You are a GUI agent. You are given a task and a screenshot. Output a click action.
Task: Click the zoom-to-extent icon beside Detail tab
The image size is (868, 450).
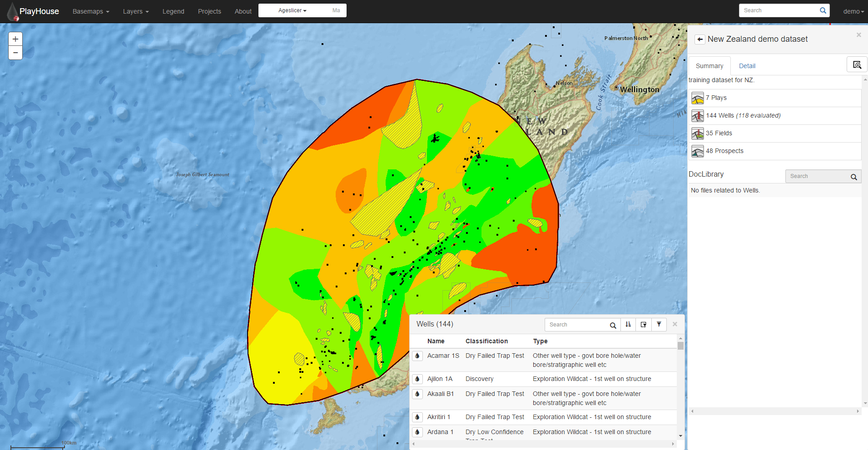coord(857,64)
